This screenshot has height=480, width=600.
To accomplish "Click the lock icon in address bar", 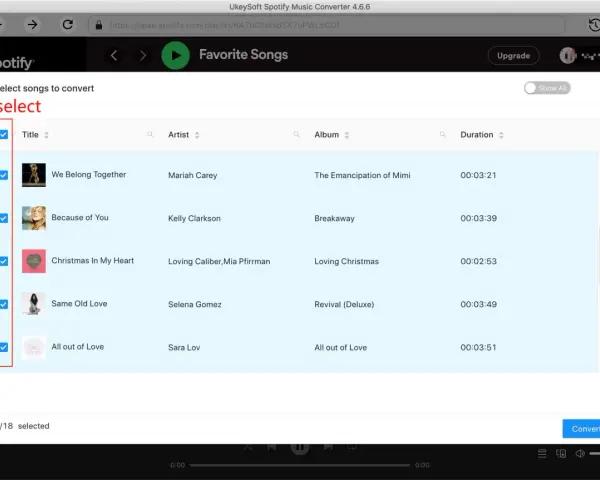I will (x=99, y=25).
